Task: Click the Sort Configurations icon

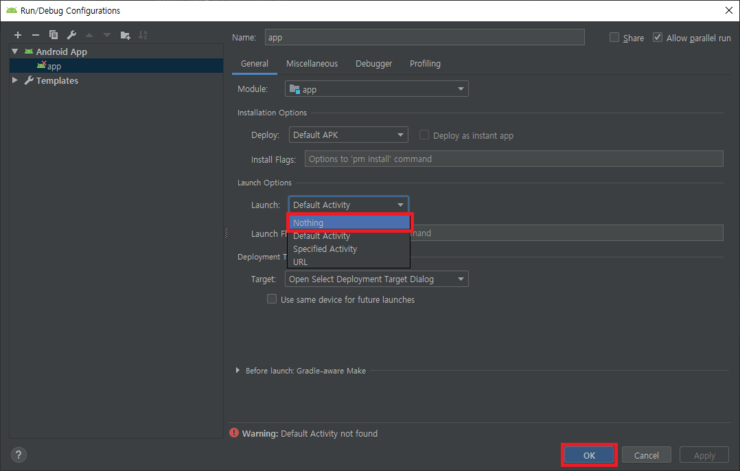Action: click(143, 35)
